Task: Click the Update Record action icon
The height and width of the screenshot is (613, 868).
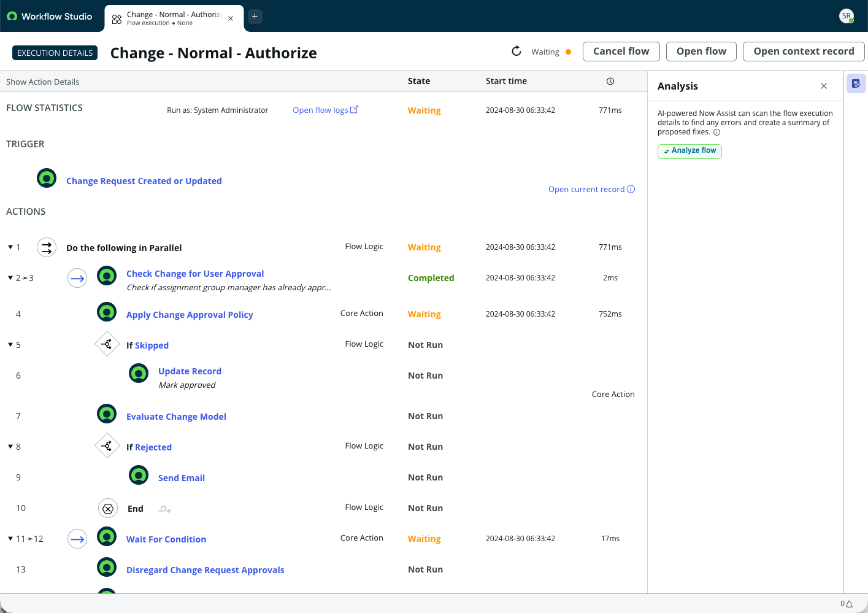Action: (139, 373)
